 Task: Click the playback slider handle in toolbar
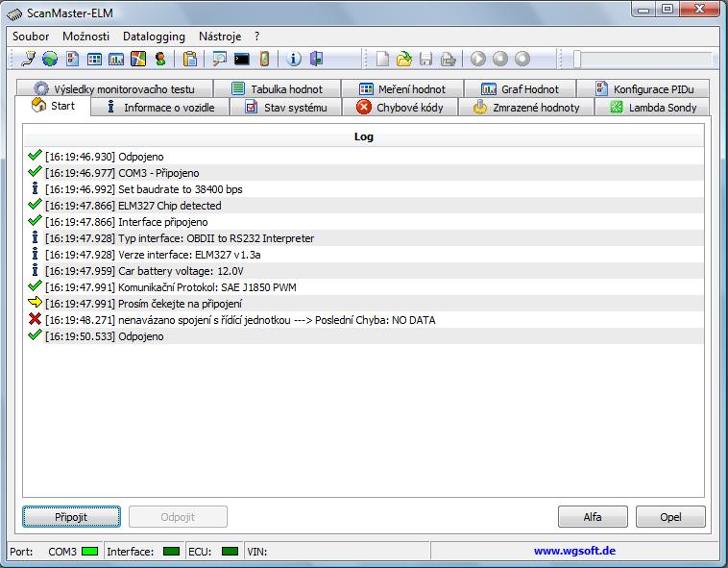click(x=577, y=59)
